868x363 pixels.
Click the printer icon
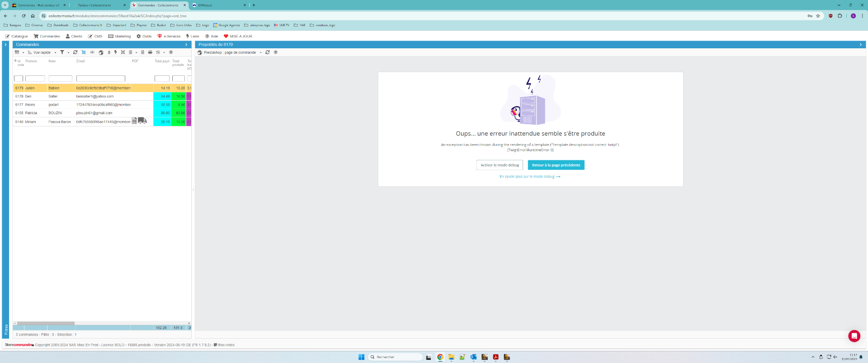[x=150, y=52]
